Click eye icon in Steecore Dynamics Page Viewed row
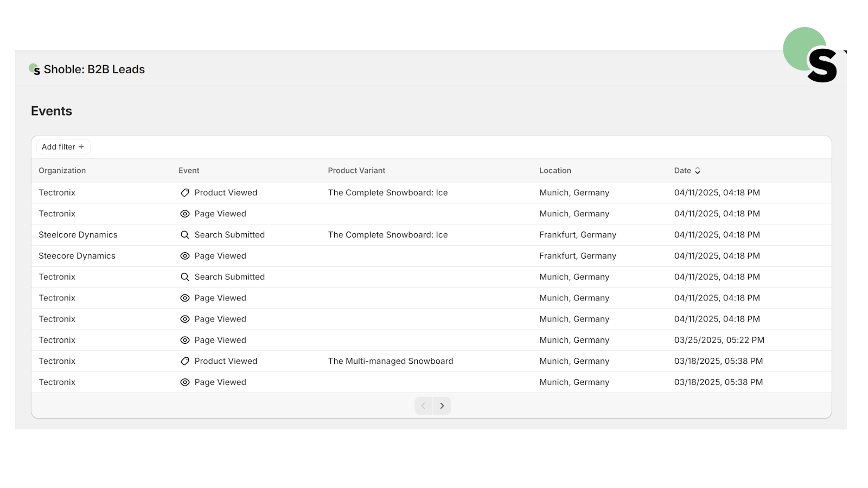Screen dimensions: 868x488 (185, 256)
